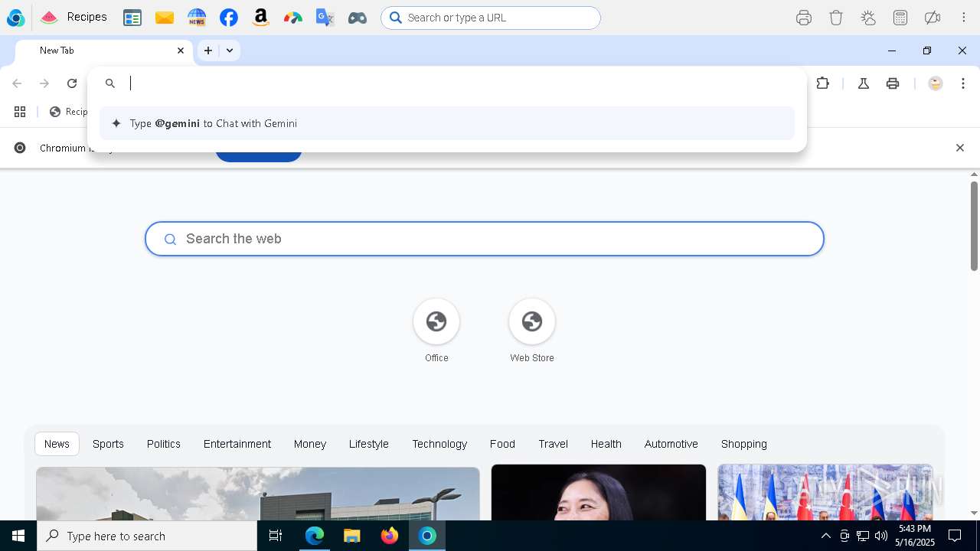
Task: Switch to the Health news tab
Action: (606, 444)
